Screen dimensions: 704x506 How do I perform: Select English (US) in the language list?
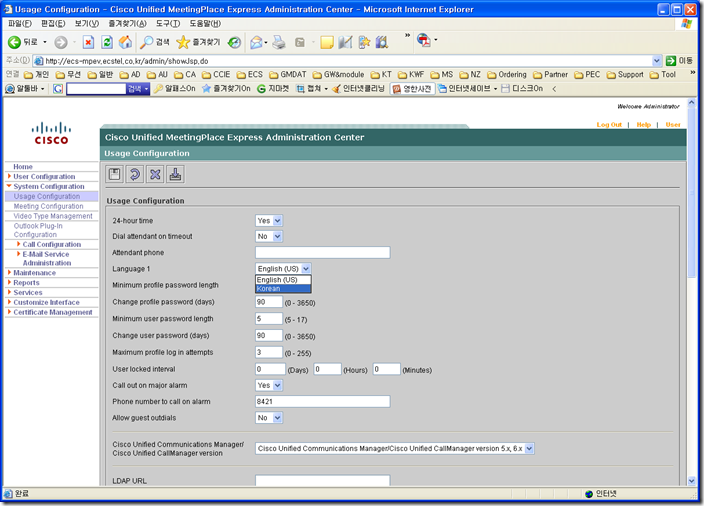click(x=283, y=280)
